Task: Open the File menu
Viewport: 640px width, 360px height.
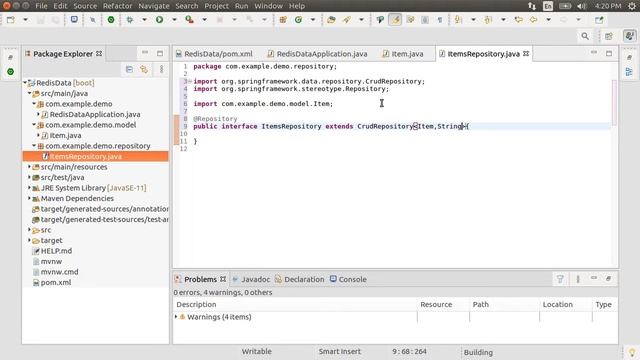Action: coord(41,6)
